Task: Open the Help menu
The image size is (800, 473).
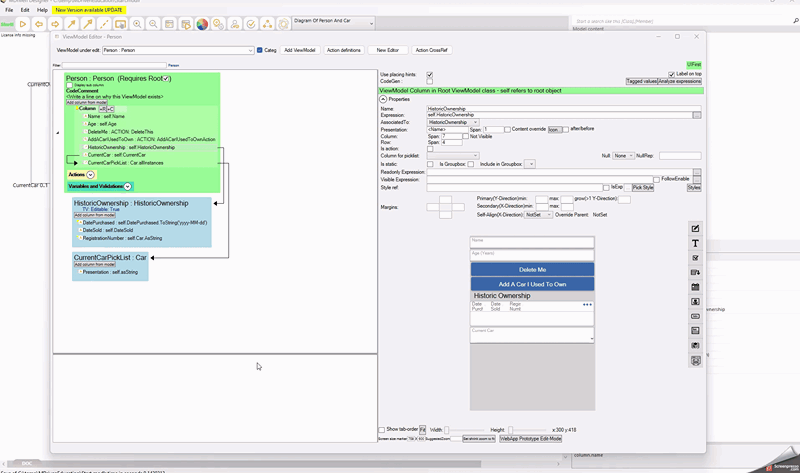Action: (x=42, y=9)
